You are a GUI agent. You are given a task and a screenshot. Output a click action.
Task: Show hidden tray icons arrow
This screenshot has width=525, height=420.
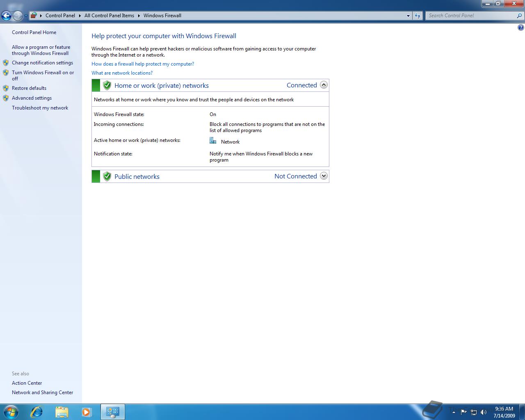[454, 412]
